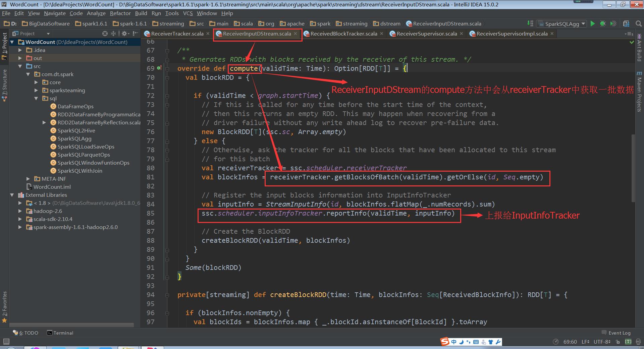The width and height of the screenshot is (644, 349).
Task: Click the tool windows quick access icon
Action: [x=6, y=341]
